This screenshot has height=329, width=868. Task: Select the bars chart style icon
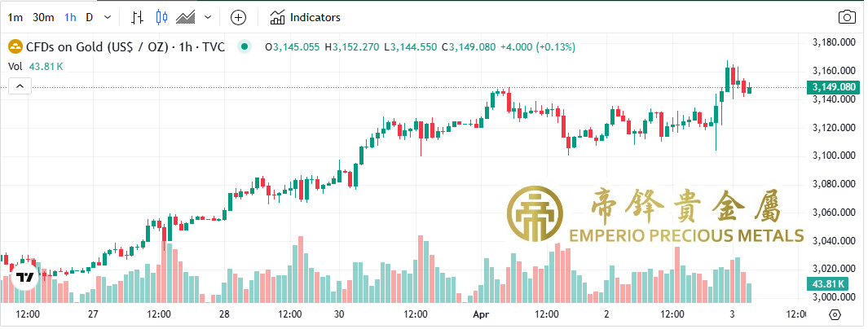[x=137, y=17]
